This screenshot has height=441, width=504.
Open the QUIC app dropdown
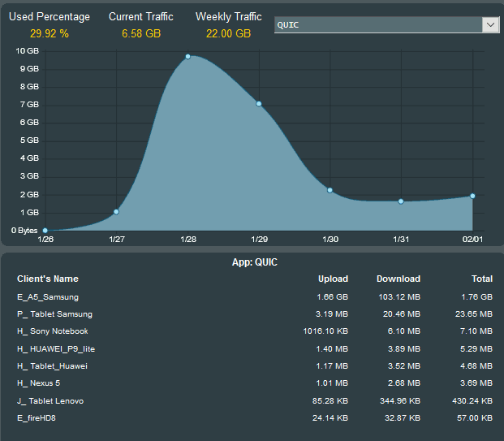(x=386, y=24)
